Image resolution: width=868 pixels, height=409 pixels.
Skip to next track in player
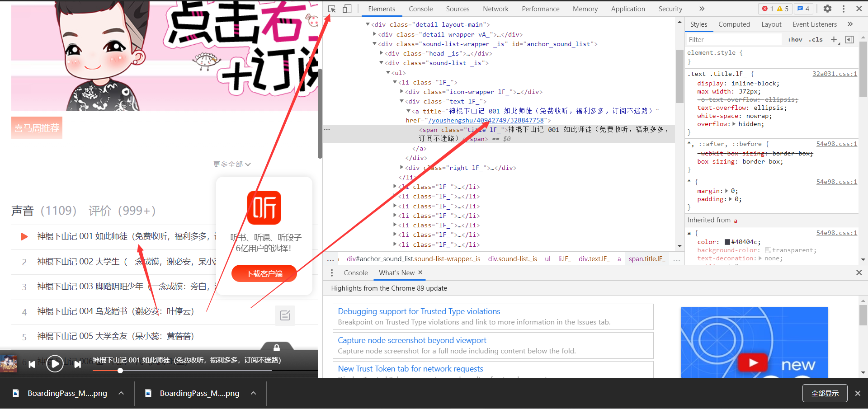point(78,364)
